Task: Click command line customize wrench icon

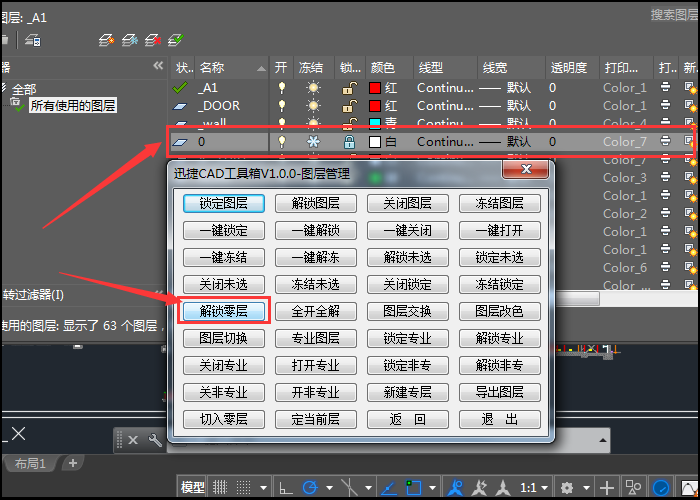Action: (155, 440)
